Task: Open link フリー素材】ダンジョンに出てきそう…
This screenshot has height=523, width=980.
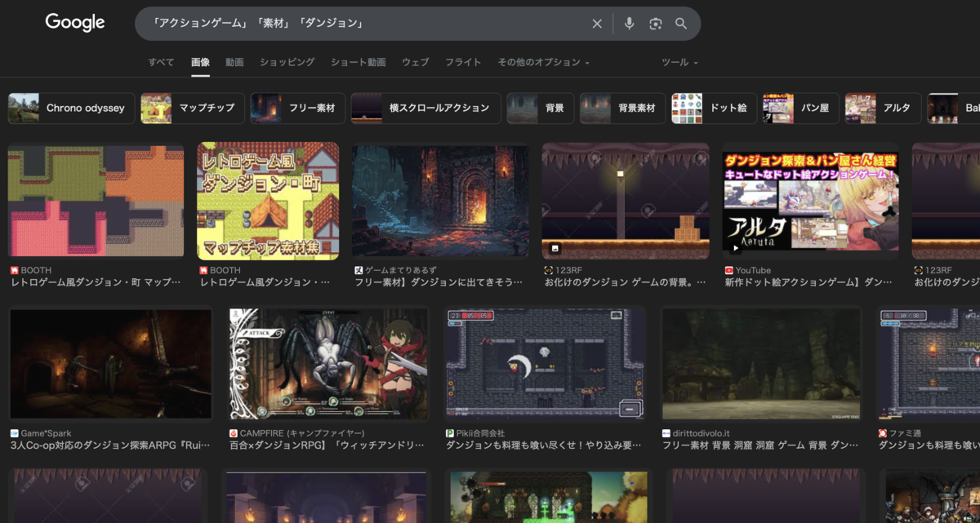Action: [x=438, y=282]
